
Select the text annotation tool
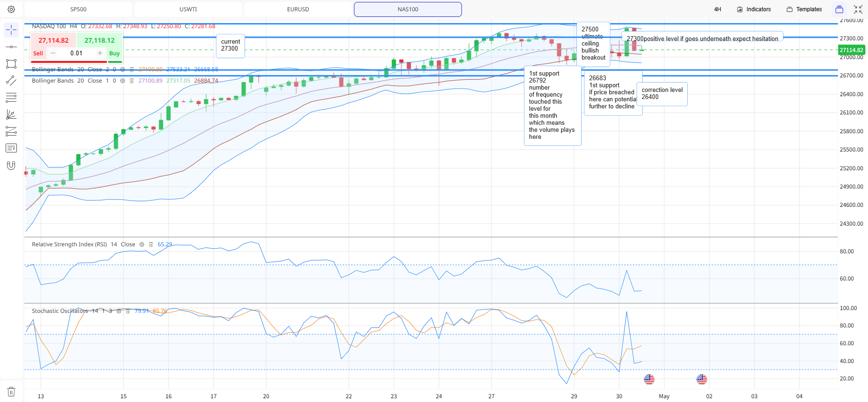(11, 148)
